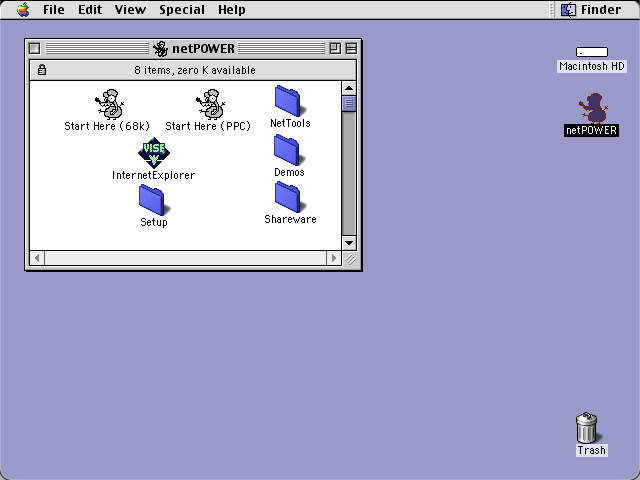Image resolution: width=640 pixels, height=480 pixels.
Task: Open the Edit menu
Action: pyautogui.click(x=90, y=9)
